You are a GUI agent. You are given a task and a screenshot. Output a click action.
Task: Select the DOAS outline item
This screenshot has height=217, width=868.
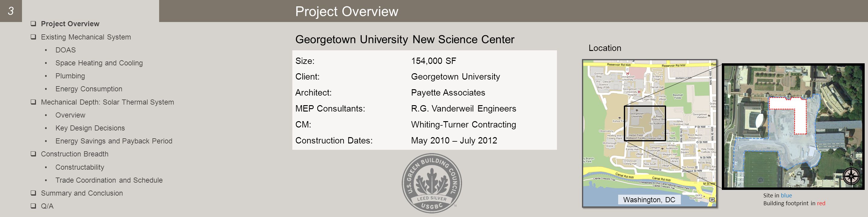(x=65, y=50)
